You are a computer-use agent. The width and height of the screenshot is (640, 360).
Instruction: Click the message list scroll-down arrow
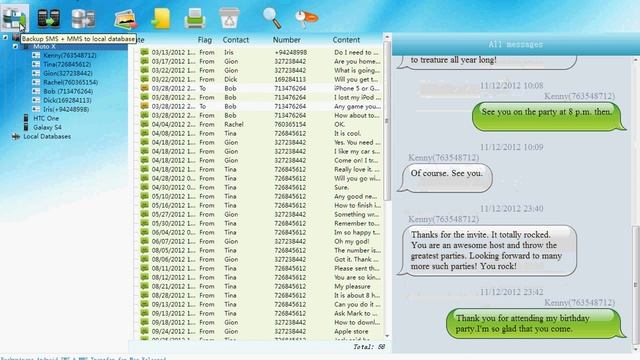(x=387, y=336)
